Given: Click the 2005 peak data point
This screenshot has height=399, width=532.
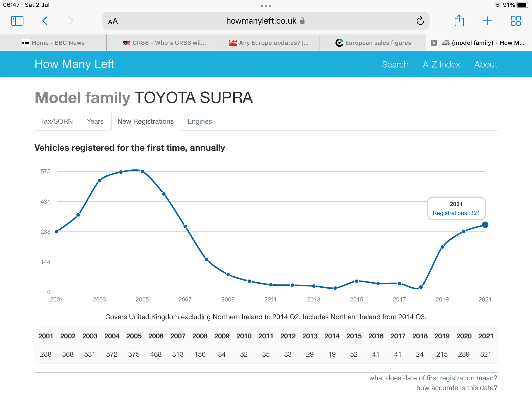Looking at the screenshot, I should pyautogui.click(x=142, y=171).
